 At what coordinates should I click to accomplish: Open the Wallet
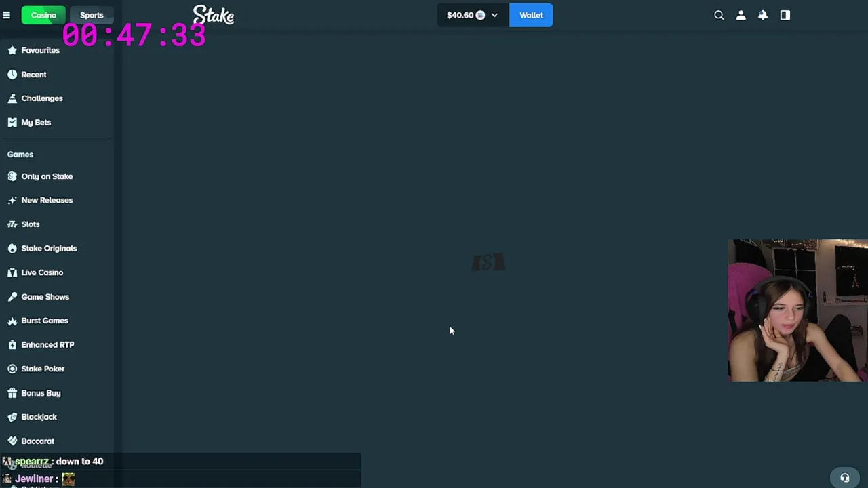(531, 15)
